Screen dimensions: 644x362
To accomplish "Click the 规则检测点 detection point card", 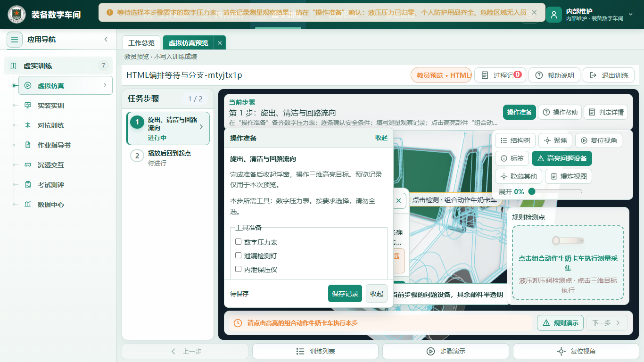I will click(568, 262).
